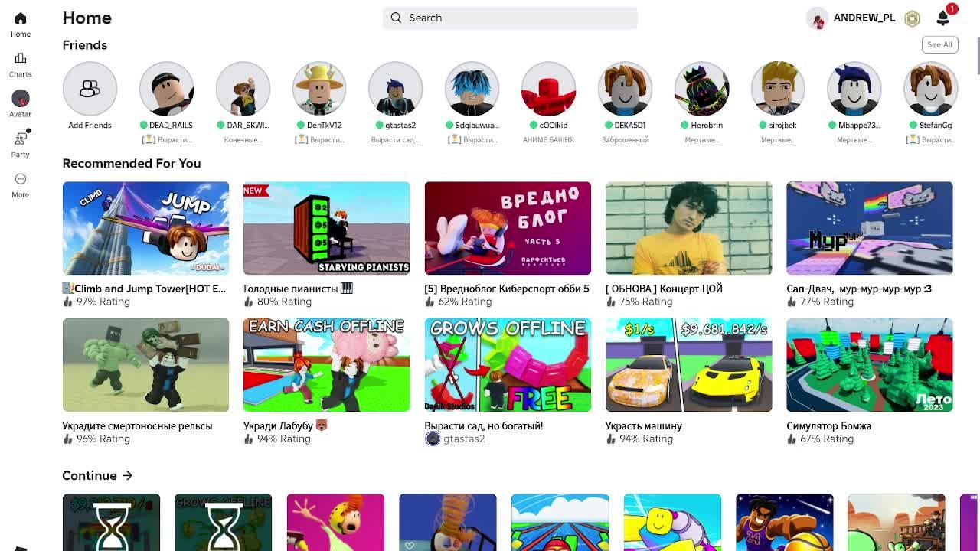This screenshot has height=551, width=980.
Task: Open DAR_SKWI friend avatar
Action: point(243,89)
